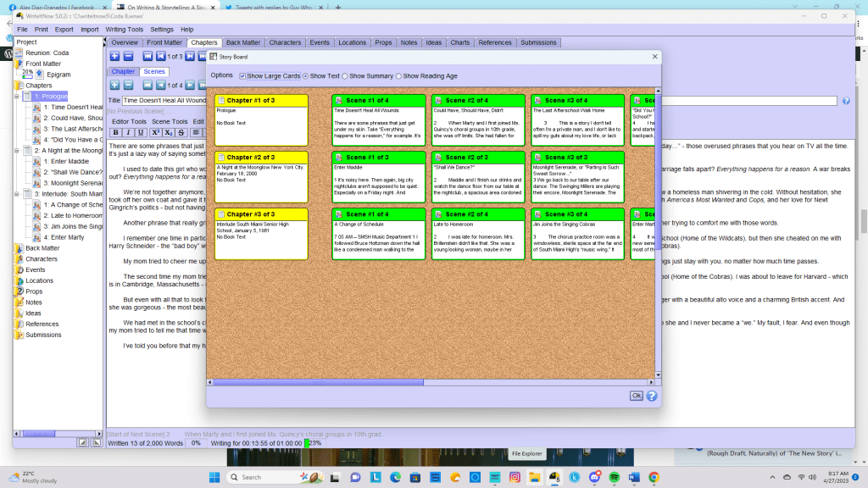Select the Show Reading Age option
The width and height of the screenshot is (868, 488).
(x=398, y=76)
